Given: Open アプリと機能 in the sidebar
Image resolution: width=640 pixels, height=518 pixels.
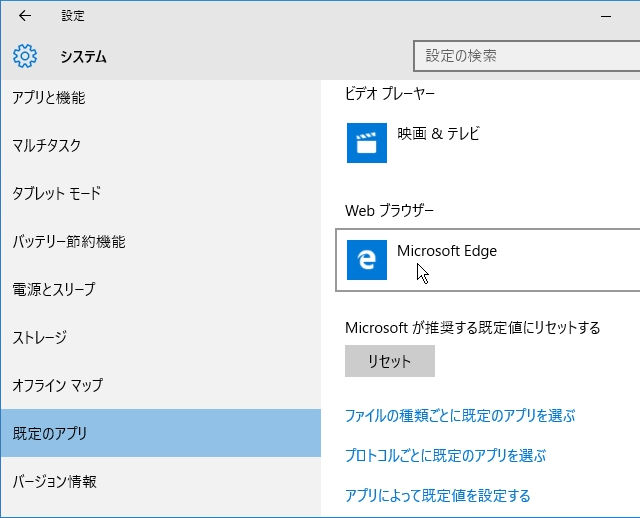Looking at the screenshot, I should (x=161, y=98).
